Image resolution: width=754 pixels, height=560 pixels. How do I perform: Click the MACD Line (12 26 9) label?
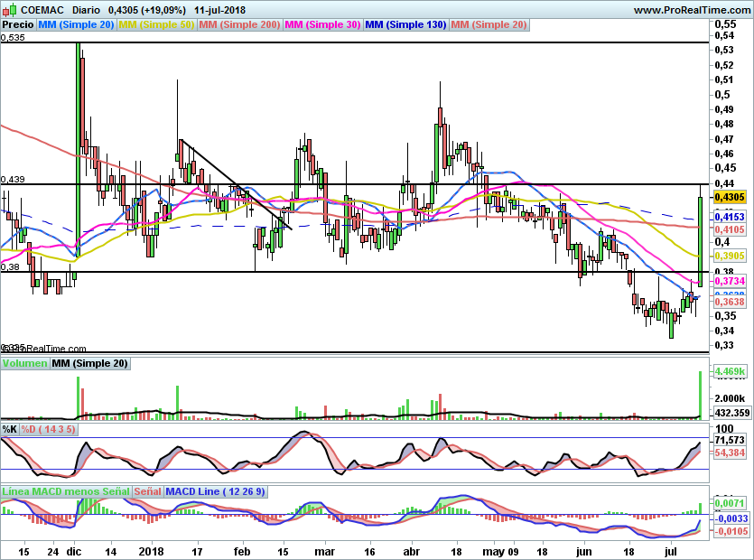click(207, 491)
